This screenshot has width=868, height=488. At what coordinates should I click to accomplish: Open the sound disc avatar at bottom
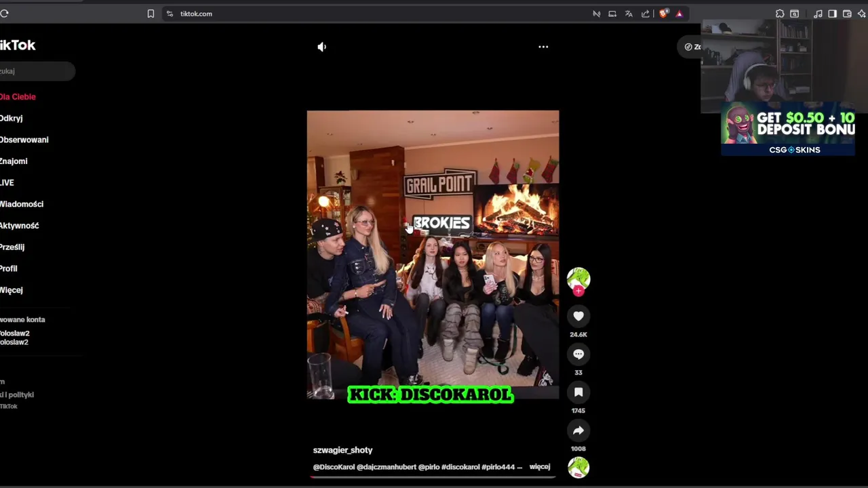click(x=578, y=468)
